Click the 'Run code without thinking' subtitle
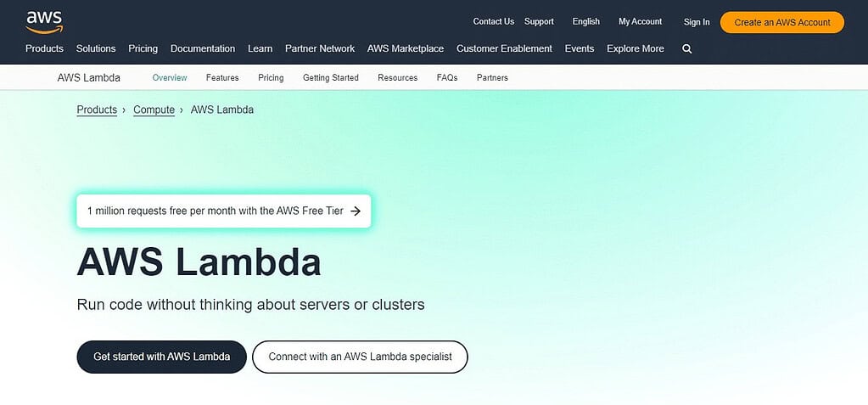The height and width of the screenshot is (405, 868). [x=251, y=304]
